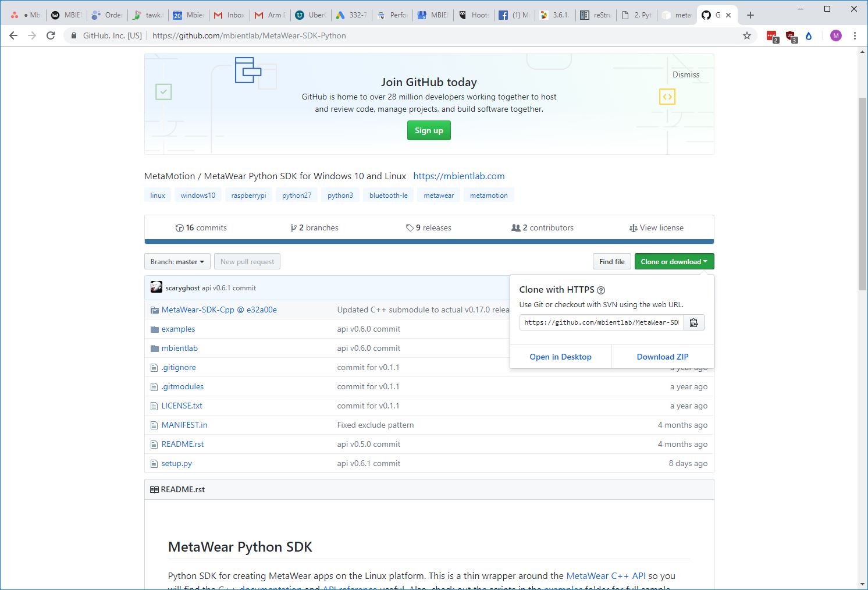Open View license link
The width and height of the screenshot is (868, 590).
656,228
